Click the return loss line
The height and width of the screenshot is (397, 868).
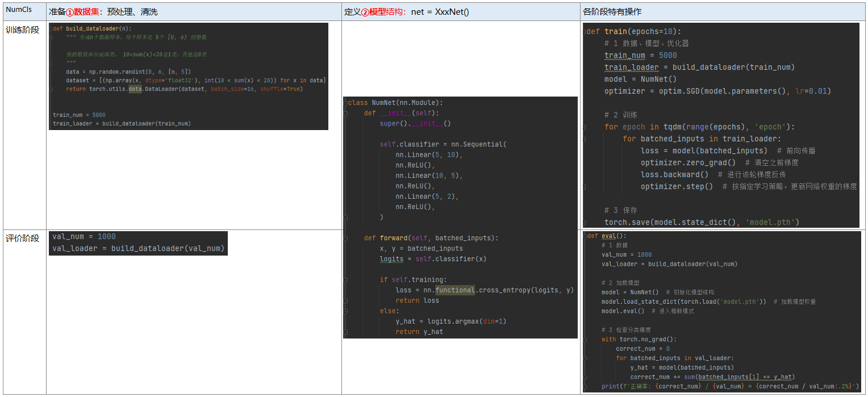pos(418,300)
